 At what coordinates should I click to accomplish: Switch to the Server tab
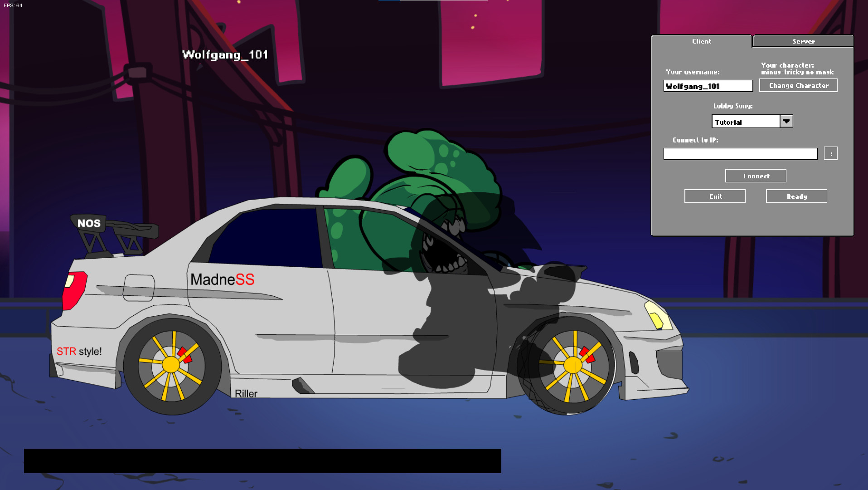click(x=803, y=41)
